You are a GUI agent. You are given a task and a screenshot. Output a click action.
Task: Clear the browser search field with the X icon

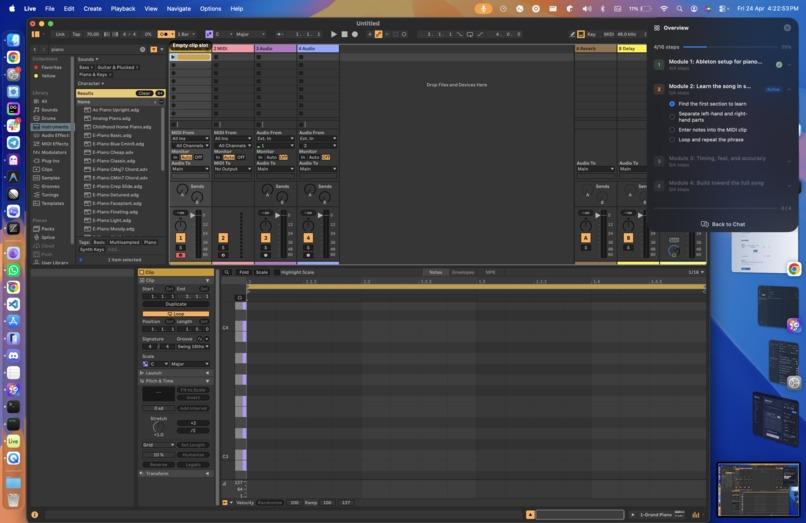(x=142, y=49)
